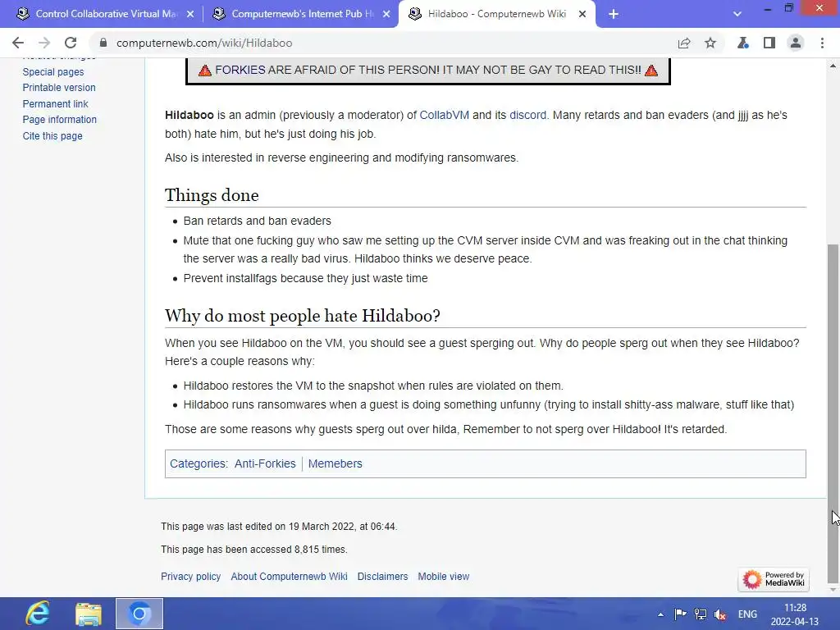Open the taskbar clock and date
The width and height of the screenshot is (840, 630).
tap(794, 614)
